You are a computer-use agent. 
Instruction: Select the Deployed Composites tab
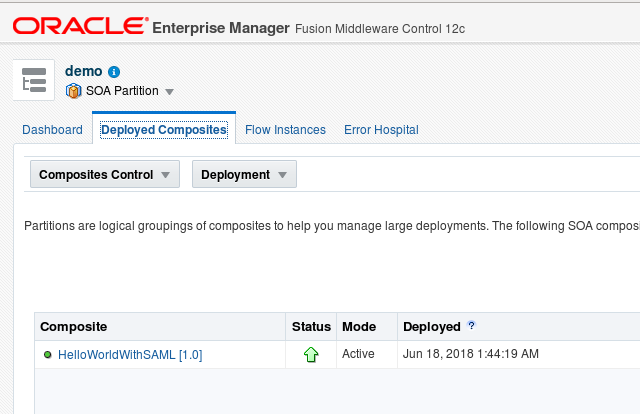pyautogui.click(x=164, y=130)
